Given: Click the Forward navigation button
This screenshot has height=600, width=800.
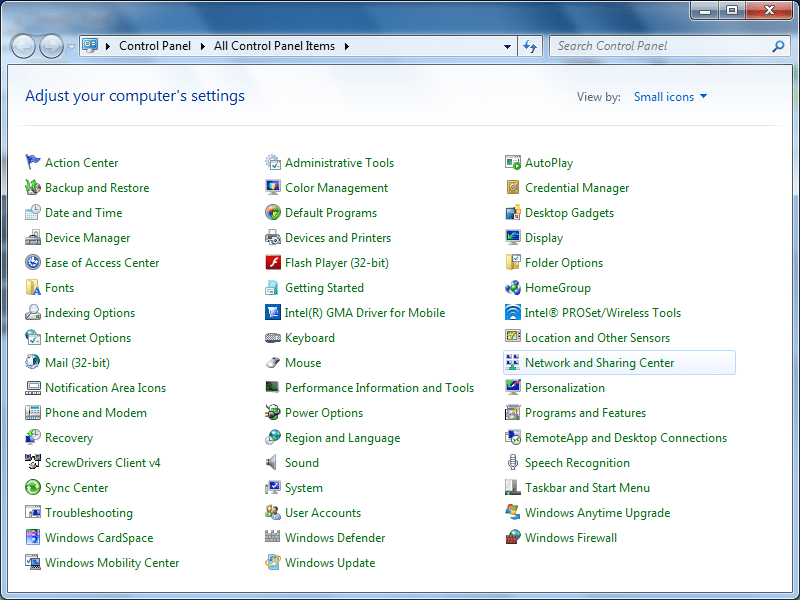Looking at the screenshot, I should pyautogui.click(x=51, y=46).
